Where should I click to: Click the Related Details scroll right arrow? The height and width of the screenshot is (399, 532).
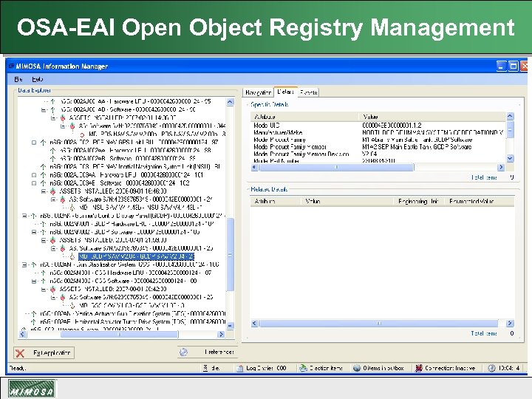pos(510,324)
